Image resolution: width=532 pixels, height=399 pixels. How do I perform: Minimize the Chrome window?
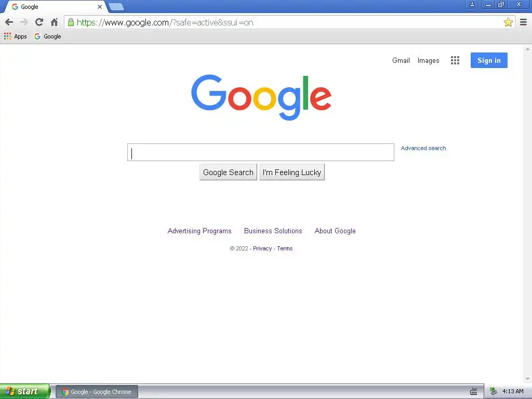(488, 4)
